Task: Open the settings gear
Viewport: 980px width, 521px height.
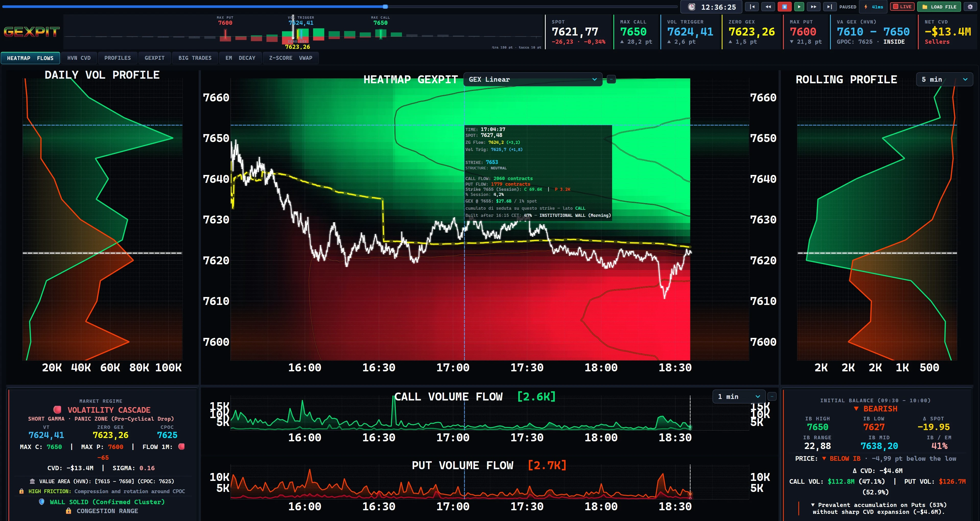Action: pyautogui.click(x=970, y=7)
